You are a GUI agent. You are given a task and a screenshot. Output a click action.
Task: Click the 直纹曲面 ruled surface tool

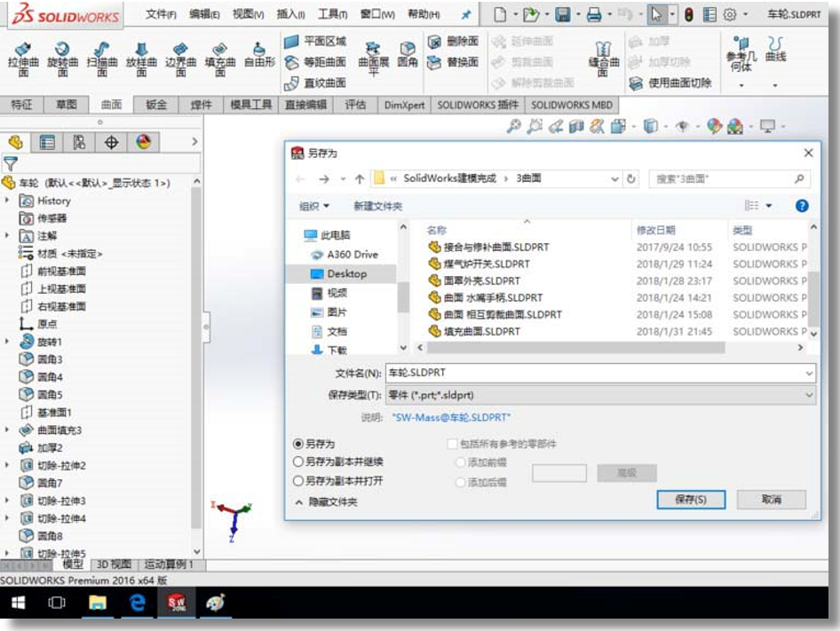(315, 83)
